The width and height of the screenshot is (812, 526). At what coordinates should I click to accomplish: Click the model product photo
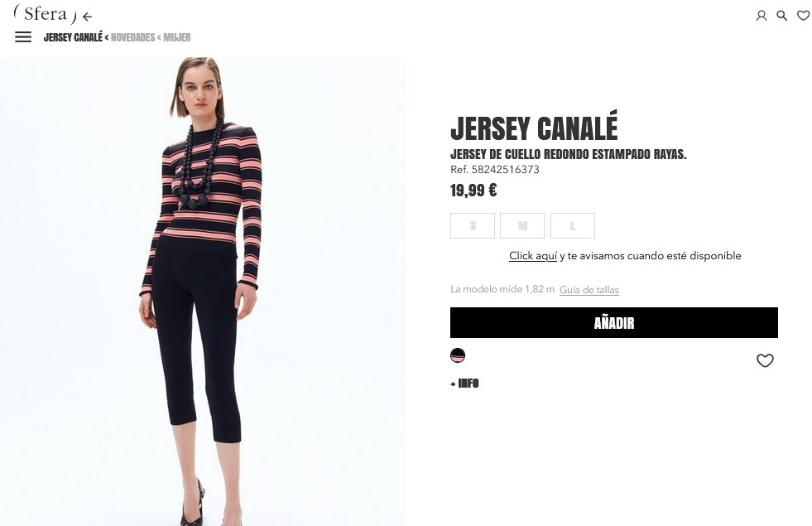pos(203,292)
